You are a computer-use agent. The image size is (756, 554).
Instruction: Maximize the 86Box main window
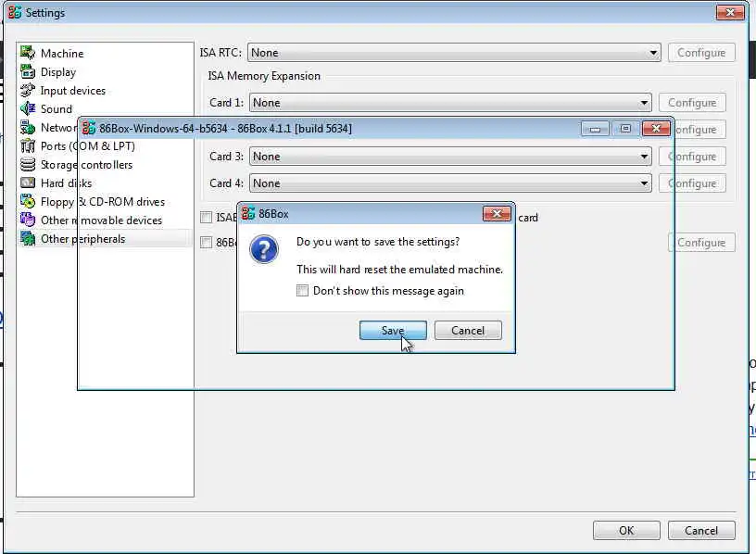[625, 129]
